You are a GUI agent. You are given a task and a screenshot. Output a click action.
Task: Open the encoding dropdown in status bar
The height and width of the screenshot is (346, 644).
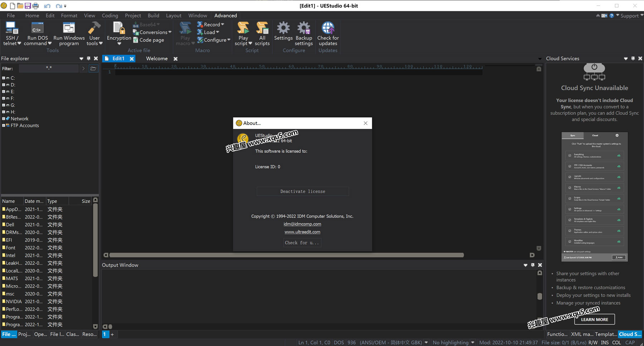coord(426,342)
